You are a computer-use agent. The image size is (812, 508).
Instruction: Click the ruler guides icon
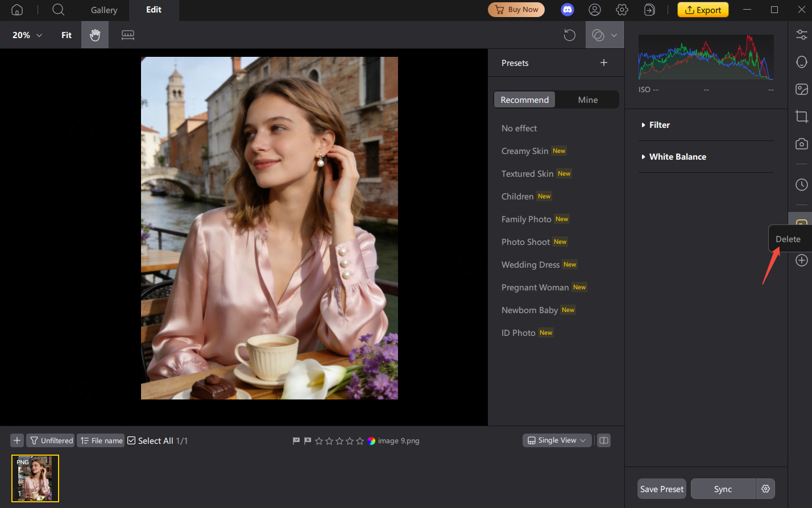click(128, 35)
